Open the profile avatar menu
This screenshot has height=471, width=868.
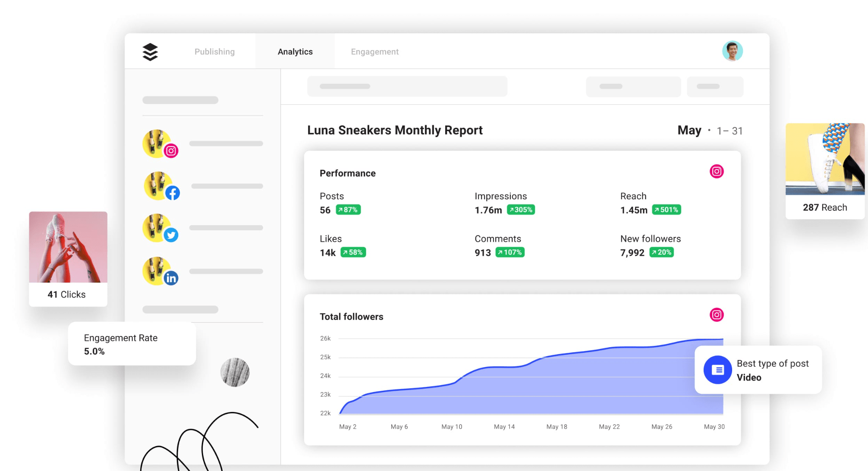[732, 50]
